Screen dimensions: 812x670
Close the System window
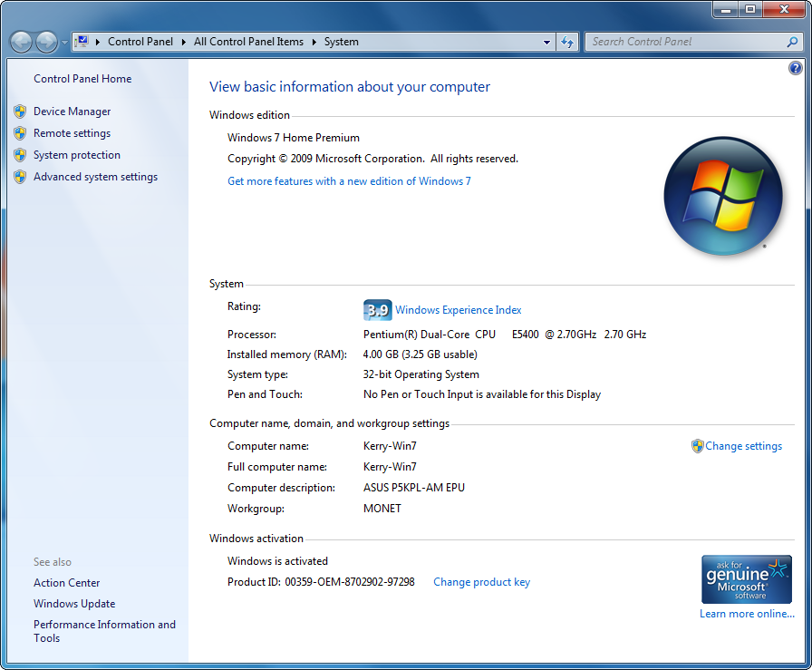tap(784, 10)
